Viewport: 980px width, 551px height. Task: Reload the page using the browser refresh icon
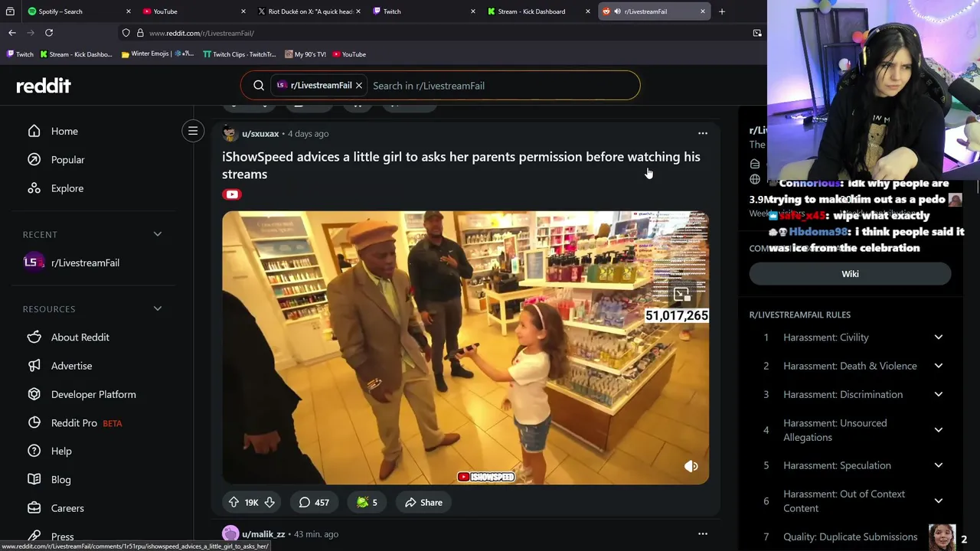point(49,33)
